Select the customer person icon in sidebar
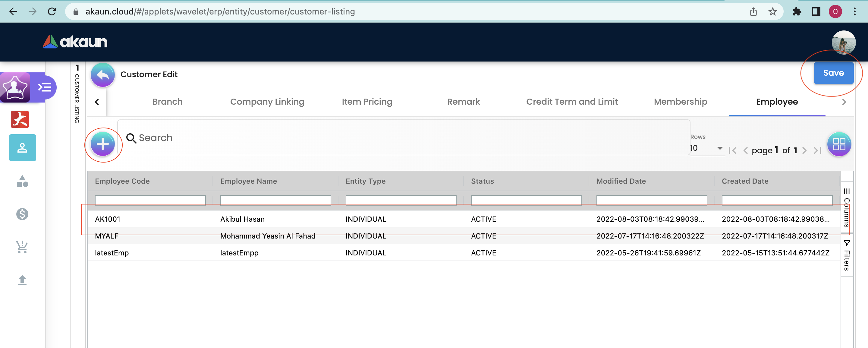This screenshot has width=868, height=348. (22, 148)
